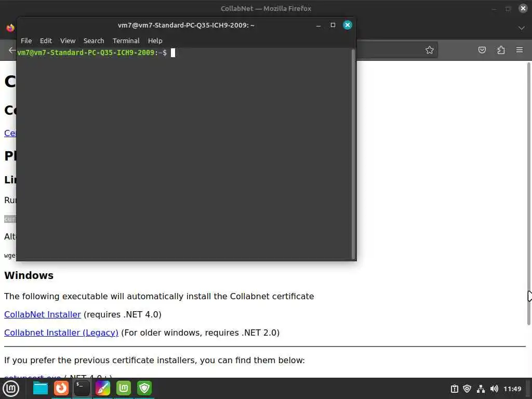Open the Help menu in terminal
The image size is (532, 399).
[155, 41]
